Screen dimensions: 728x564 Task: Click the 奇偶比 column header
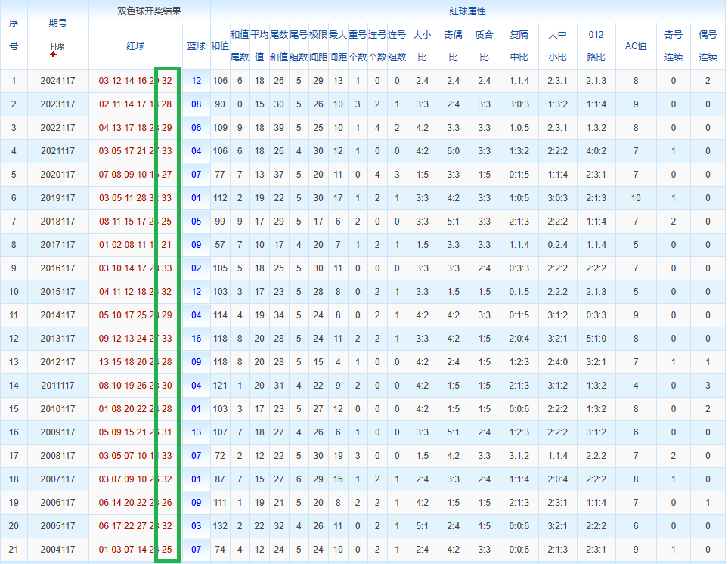click(453, 46)
